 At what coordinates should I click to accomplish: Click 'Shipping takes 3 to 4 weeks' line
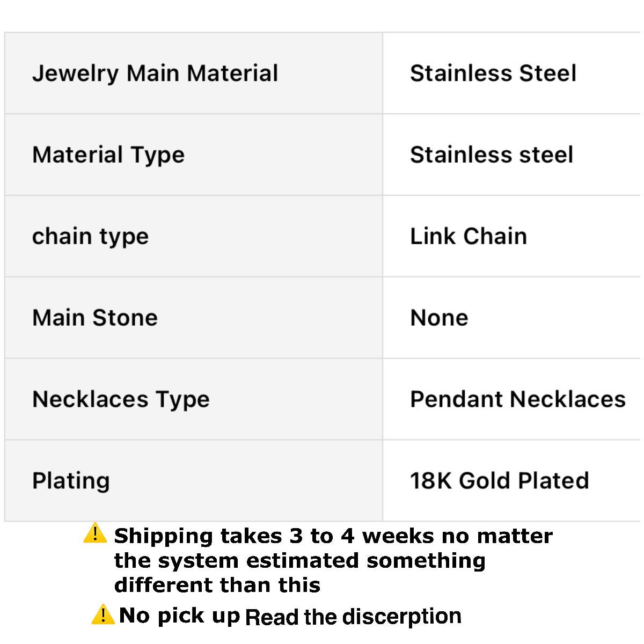click(333, 536)
